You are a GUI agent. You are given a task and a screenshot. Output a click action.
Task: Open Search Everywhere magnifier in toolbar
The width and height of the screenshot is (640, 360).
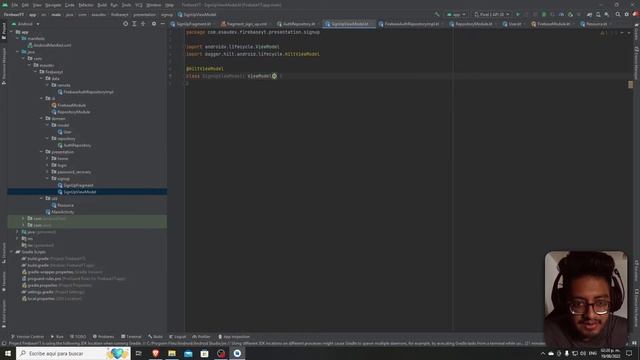tap(618, 14)
